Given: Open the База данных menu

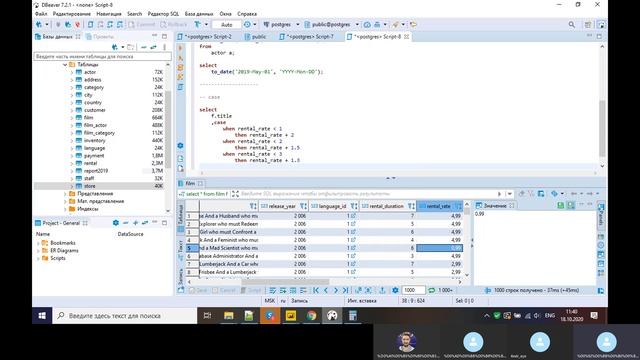Looking at the screenshot, I should tap(199, 14).
